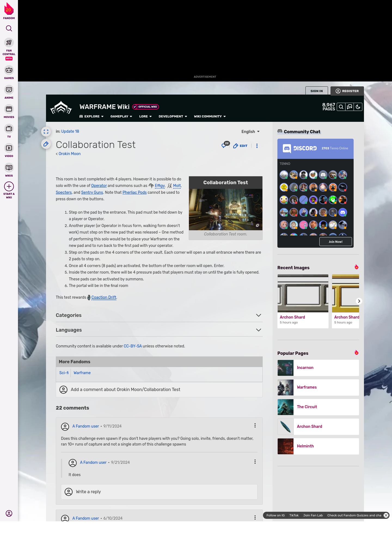392x545 pixels.
Task: Open the Anime sidebar icon
Action: [9, 90]
